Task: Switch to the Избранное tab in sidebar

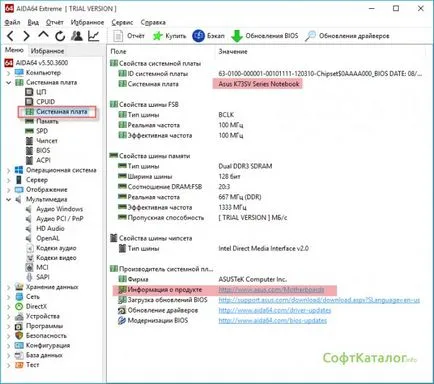Action: pyautogui.click(x=47, y=51)
